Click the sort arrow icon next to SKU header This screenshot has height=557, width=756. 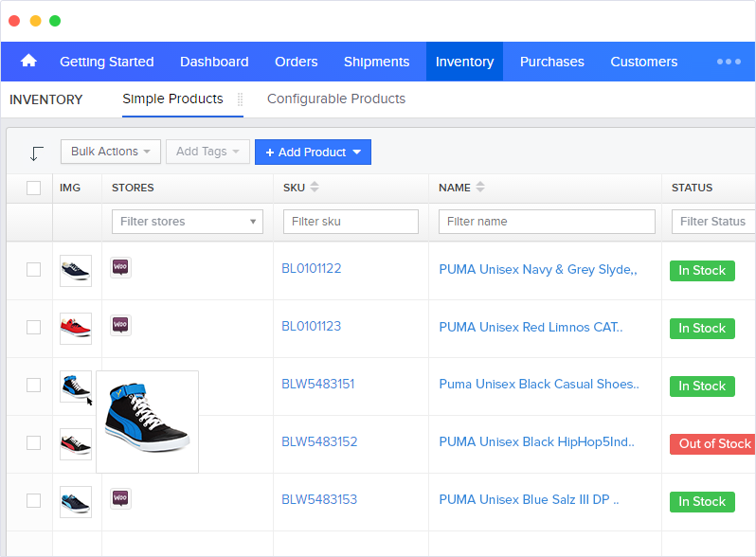point(315,188)
